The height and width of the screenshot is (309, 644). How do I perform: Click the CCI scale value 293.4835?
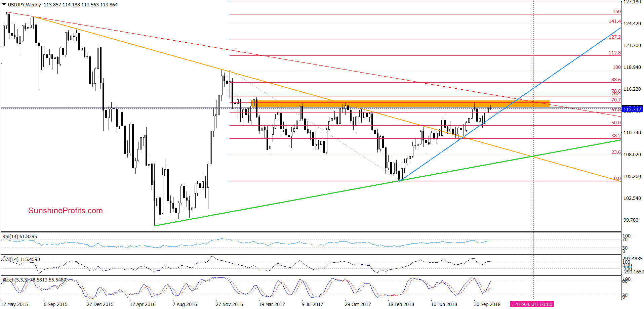click(633, 259)
